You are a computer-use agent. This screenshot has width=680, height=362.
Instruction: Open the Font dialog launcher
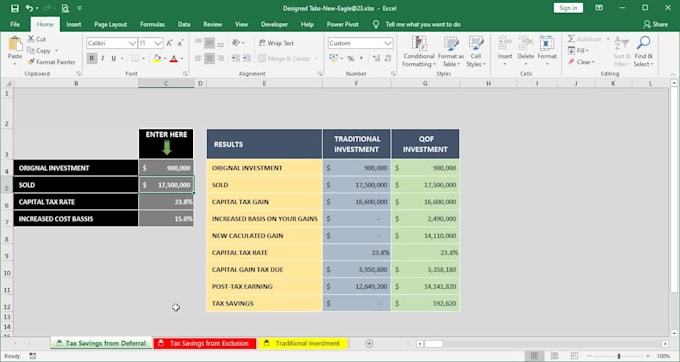pyautogui.click(x=185, y=74)
